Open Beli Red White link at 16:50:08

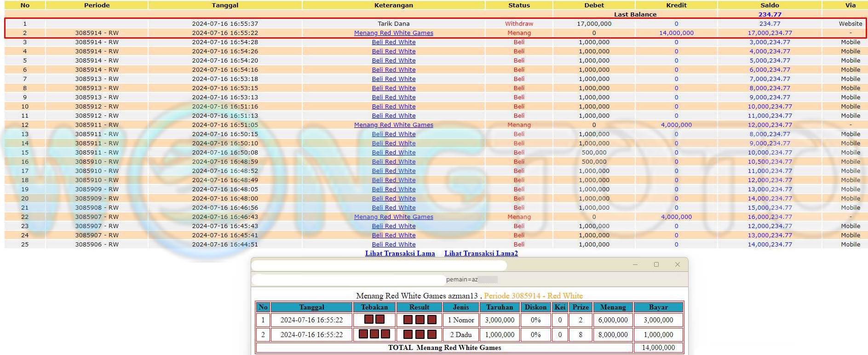coord(393,153)
